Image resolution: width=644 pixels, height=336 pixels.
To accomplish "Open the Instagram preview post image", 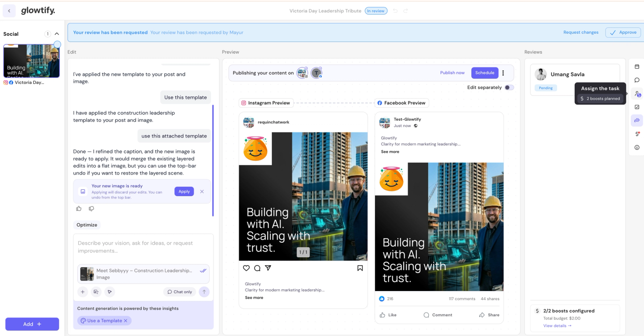I will pos(303,197).
